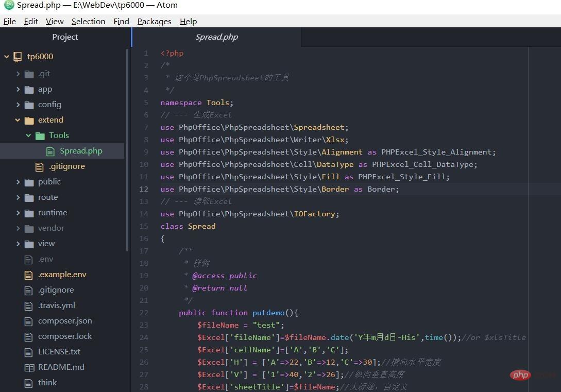The height and width of the screenshot is (392, 561).
Task: Collapse the tp6000 project root
Action: [7, 57]
